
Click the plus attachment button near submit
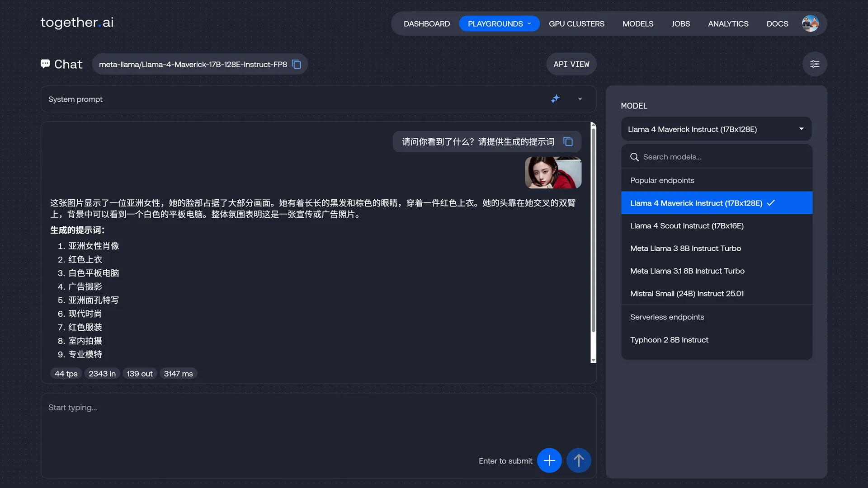coord(549,460)
